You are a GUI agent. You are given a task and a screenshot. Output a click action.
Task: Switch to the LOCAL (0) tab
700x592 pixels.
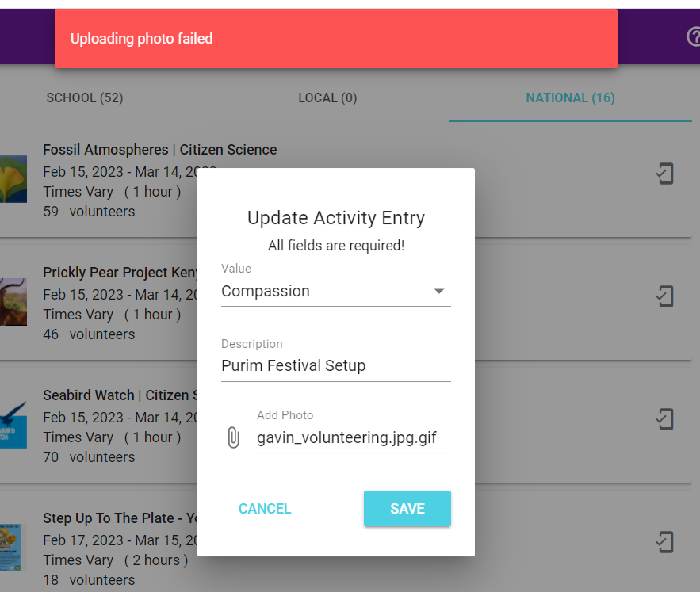click(327, 97)
